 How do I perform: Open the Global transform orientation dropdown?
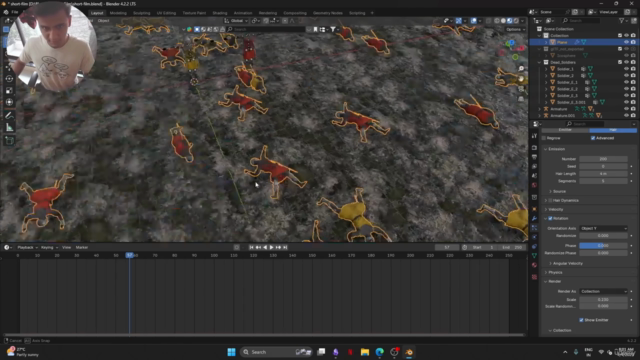[x=236, y=20]
